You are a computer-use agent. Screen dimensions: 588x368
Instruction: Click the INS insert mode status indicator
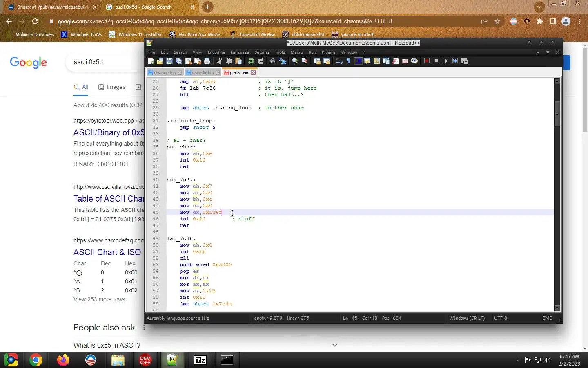click(x=548, y=318)
